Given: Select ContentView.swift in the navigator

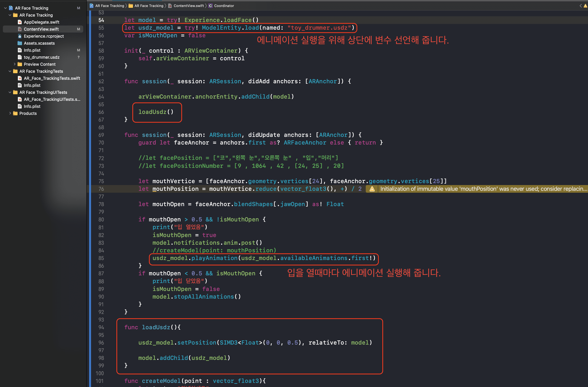Looking at the screenshot, I should pos(41,29).
